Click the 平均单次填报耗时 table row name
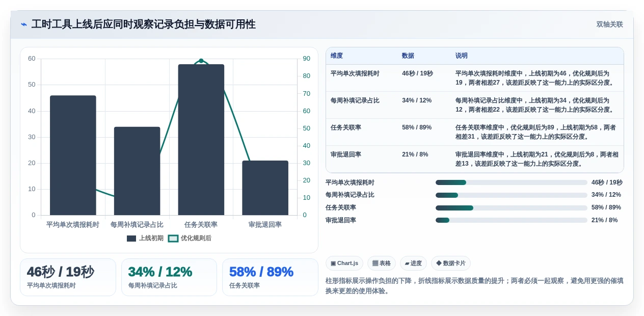This screenshot has width=644, height=316. pyautogui.click(x=355, y=73)
